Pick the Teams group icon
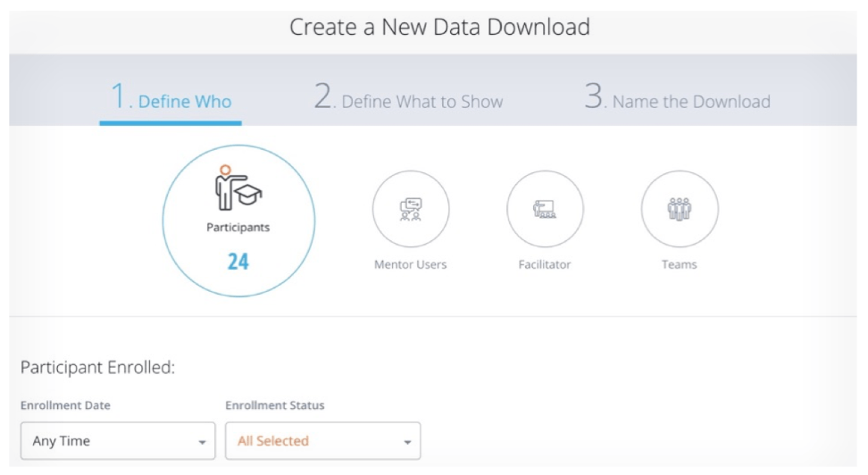The width and height of the screenshot is (868, 475). click(680, 208)
